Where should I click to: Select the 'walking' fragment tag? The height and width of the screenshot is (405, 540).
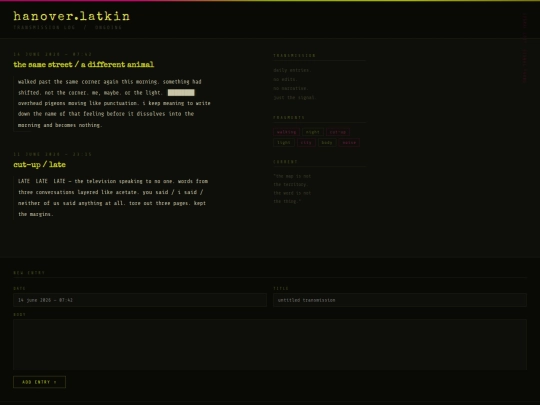point(286,132)
